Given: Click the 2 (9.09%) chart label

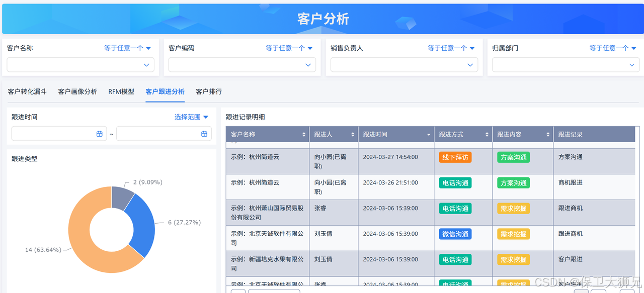Looking at the screenshot, I should pyautogui.click(x=148, y=182).
